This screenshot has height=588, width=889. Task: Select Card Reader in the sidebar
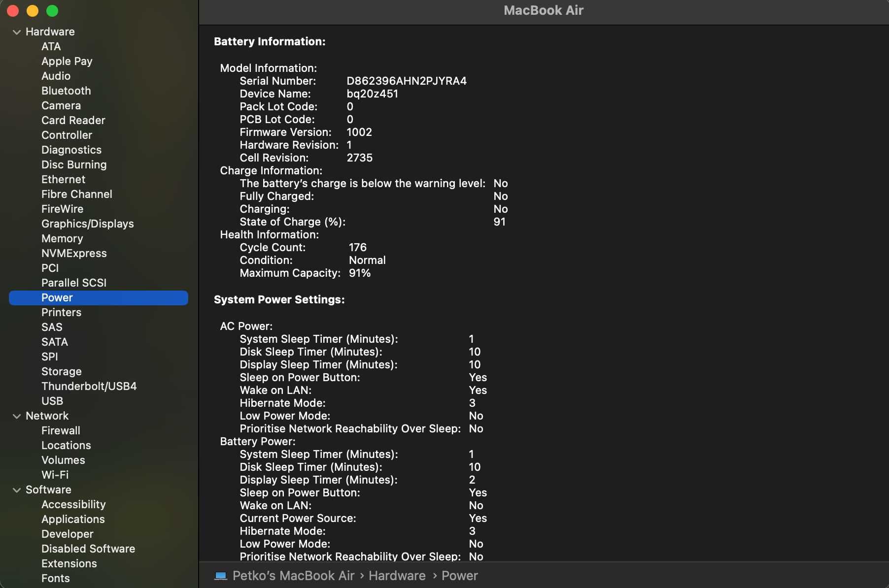(x=73, y=120)
